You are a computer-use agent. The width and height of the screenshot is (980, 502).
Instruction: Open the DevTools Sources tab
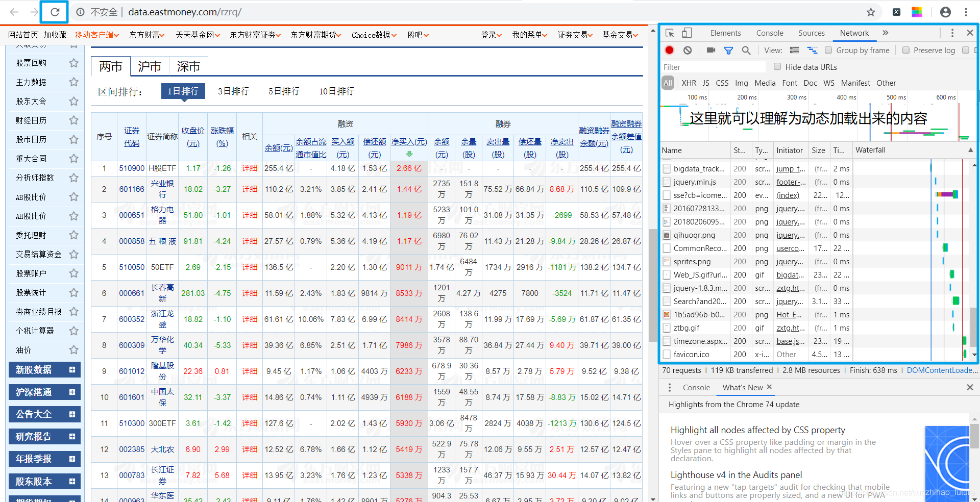(x=812, y=33)
